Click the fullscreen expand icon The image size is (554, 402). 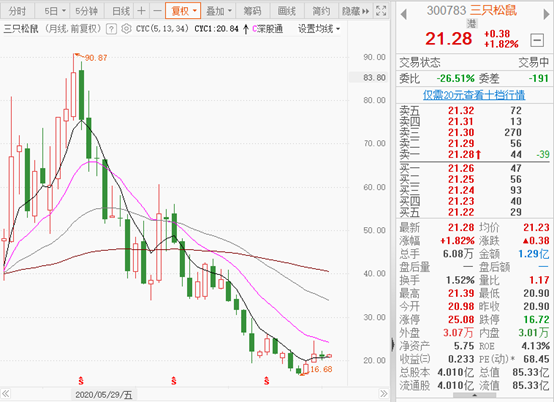click(x=381, y=11)
